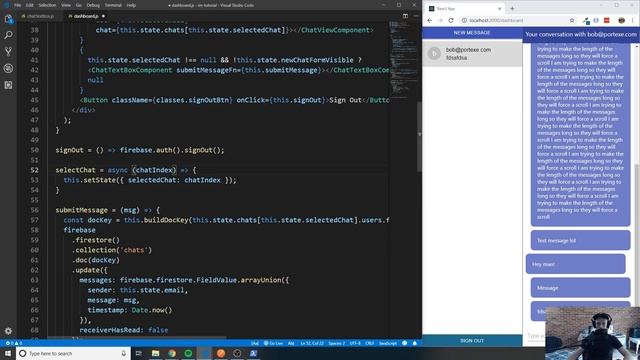
Task: Click the microphone icon in the taskbar search box
Action: click(124, 353)
